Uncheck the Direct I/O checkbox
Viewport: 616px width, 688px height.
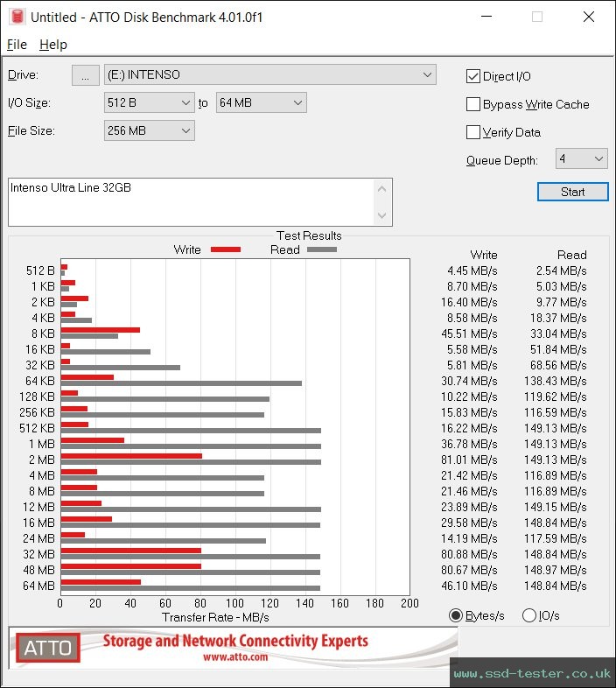473,76
